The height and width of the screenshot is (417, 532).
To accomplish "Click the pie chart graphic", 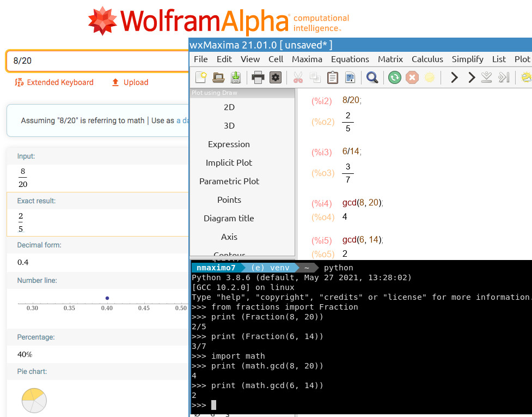I will 34,401.
